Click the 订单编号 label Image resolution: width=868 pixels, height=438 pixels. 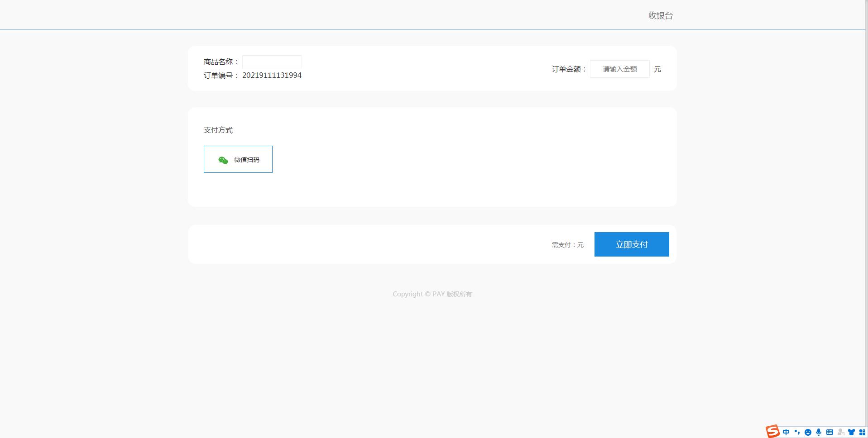click(221, 75)
